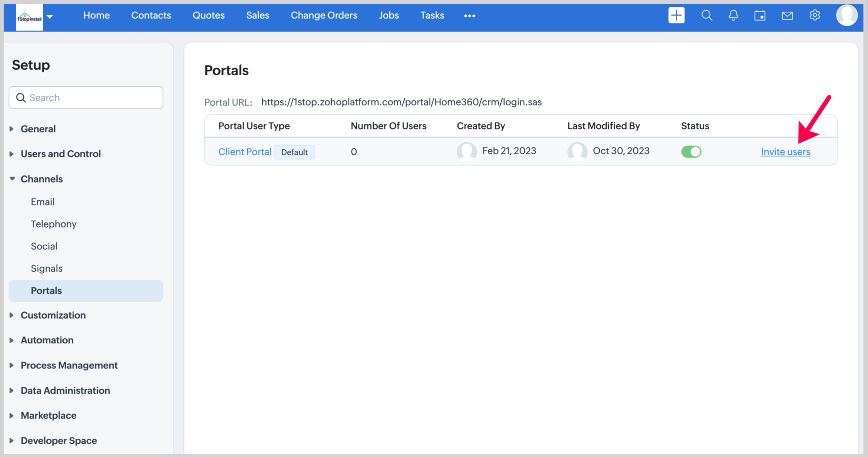868x457 pixels.
Task: Click the user profile avatar
Action: tap(846, 15)
